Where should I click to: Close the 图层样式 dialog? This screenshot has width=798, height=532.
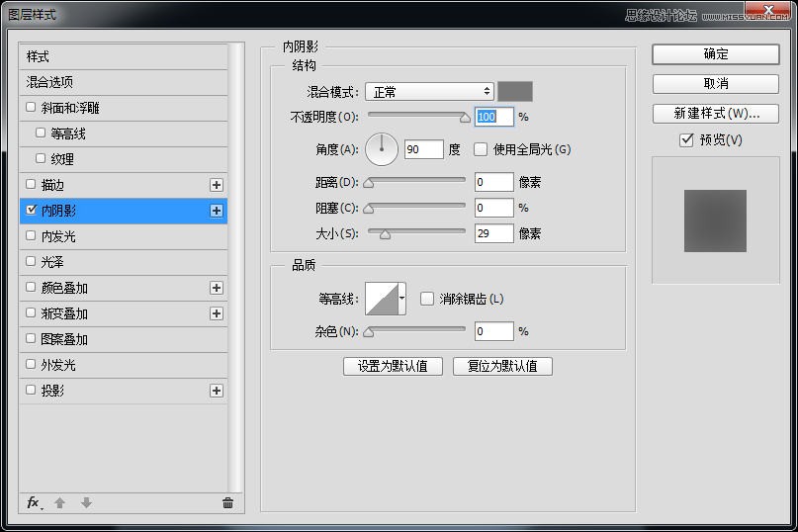(769, 10)
